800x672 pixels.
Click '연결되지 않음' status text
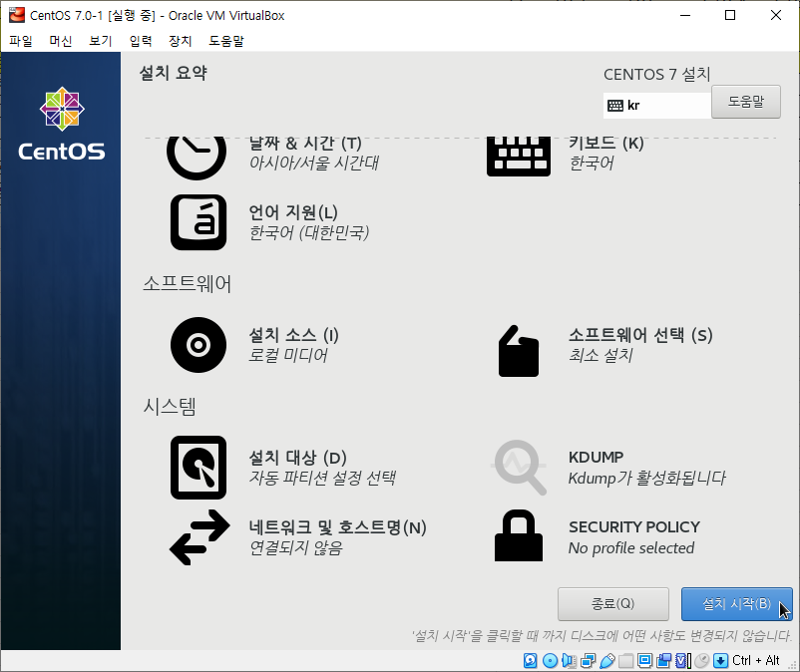(x=296, y=547)
